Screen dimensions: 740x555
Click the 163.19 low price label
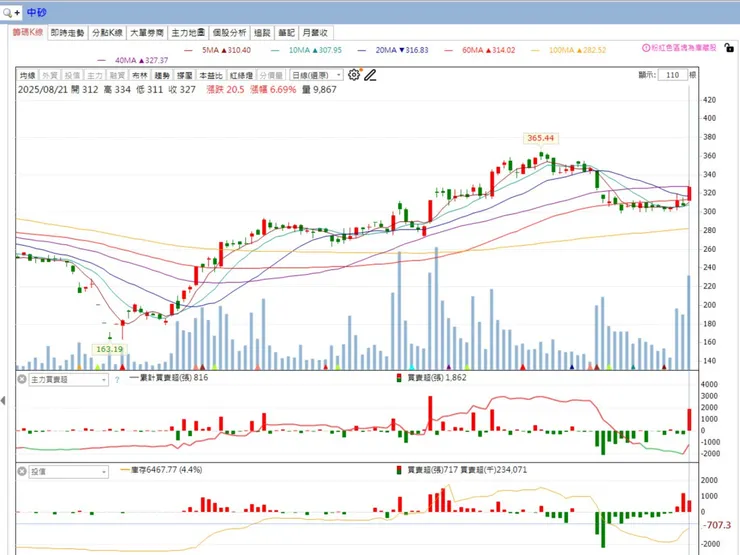[109, 349]
